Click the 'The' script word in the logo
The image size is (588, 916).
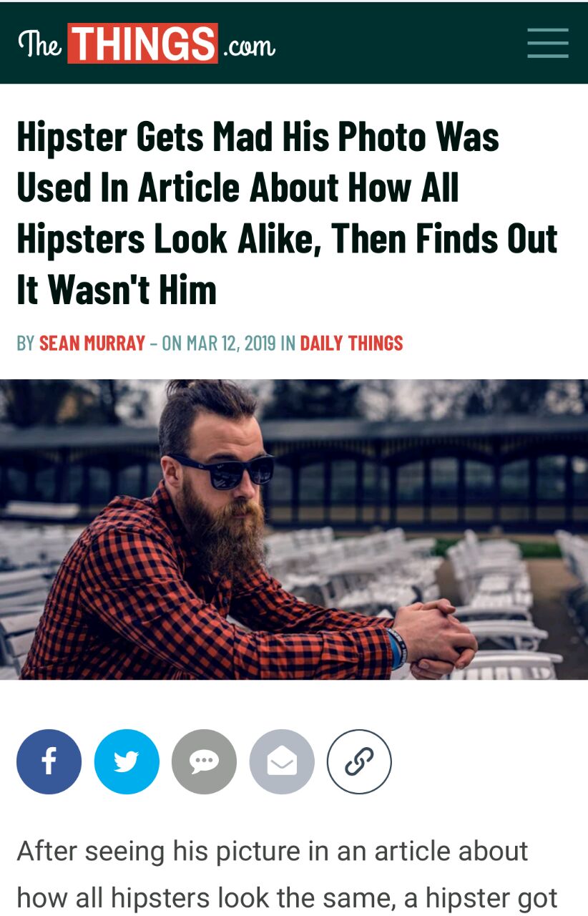point(40,44)
